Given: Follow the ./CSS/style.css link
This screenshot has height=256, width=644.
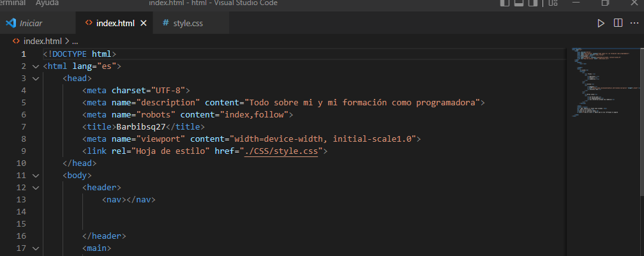Looking at the screenshot, I should (x=281, y=151).
